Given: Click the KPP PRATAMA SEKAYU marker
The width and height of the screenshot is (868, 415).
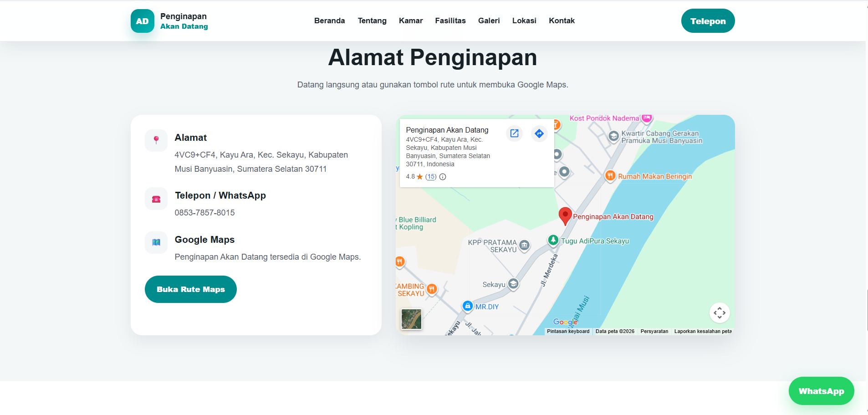Looking at the screenshot, I should 524,246.
